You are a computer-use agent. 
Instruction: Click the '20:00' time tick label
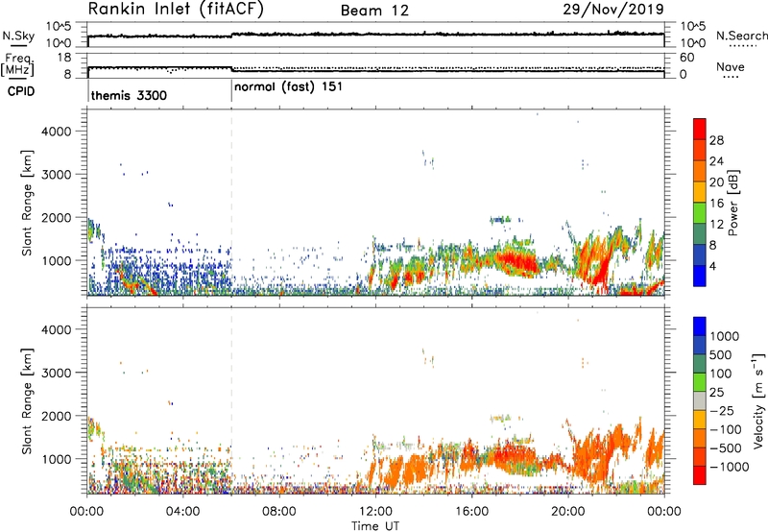click(x=567, y=512)
